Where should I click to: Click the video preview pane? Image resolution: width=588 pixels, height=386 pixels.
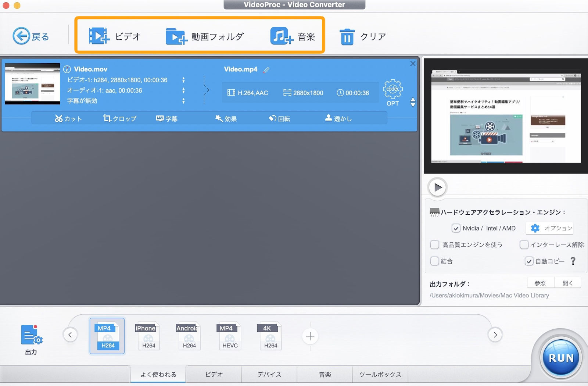[x=506, y=116]
